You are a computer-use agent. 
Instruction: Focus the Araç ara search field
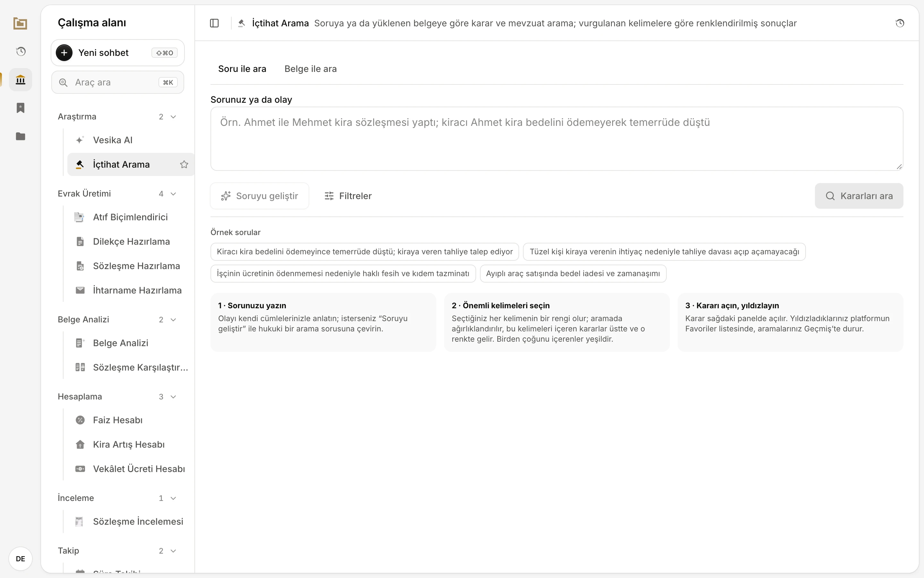point(118,82)
